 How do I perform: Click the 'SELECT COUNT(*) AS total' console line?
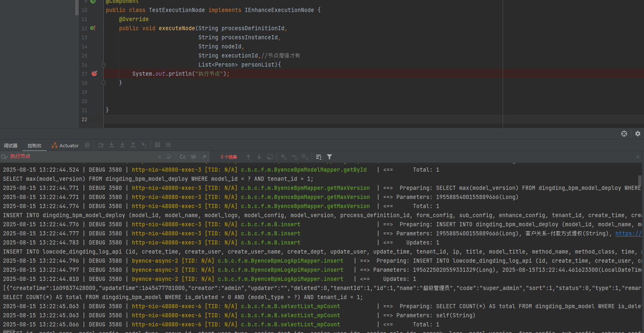click(x=183, y=297)
